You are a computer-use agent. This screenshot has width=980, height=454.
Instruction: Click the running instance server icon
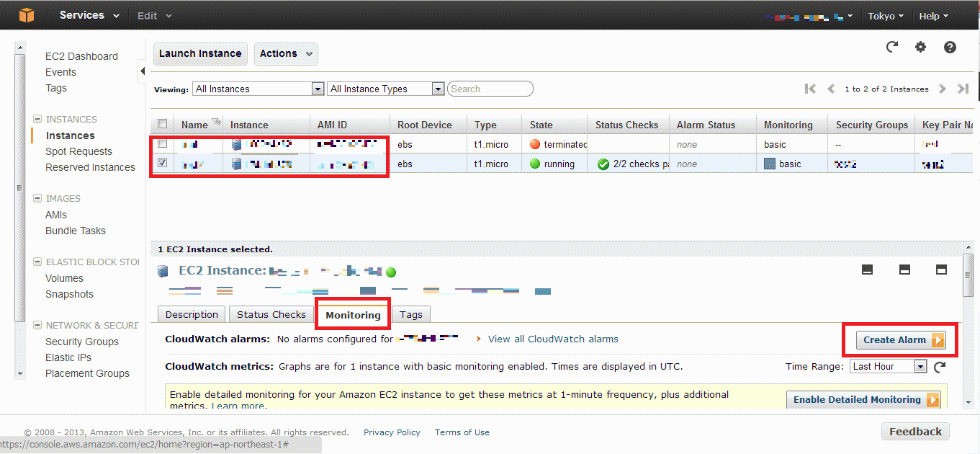pos(237,164)
